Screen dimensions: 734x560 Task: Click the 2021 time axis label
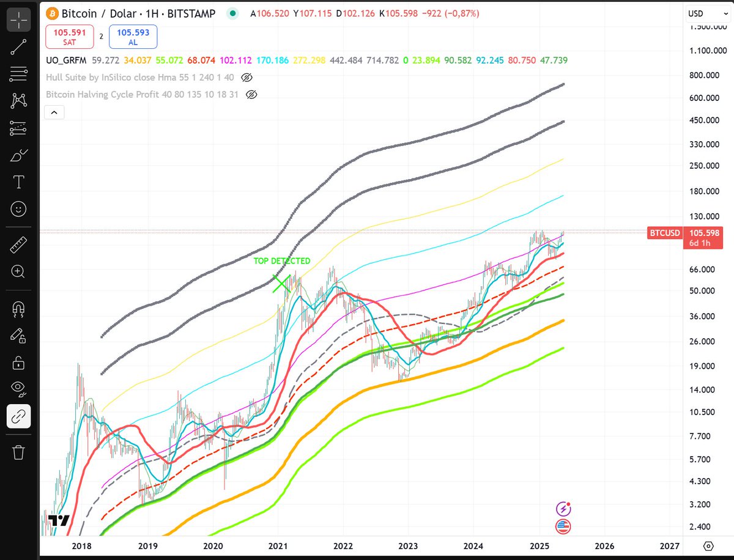tap(278, 545)
